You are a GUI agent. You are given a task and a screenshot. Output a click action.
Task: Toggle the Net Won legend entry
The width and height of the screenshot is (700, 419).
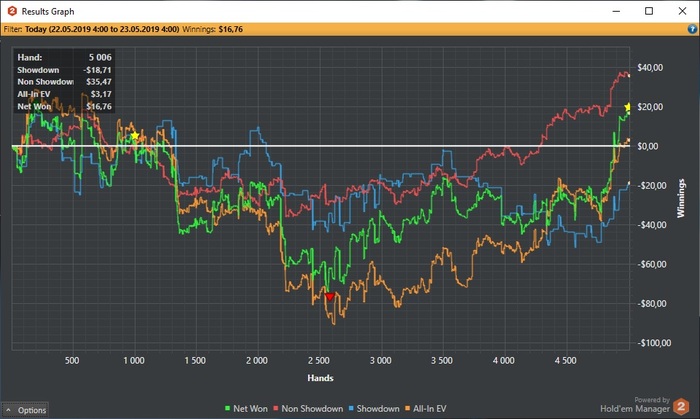pos(246,408)
